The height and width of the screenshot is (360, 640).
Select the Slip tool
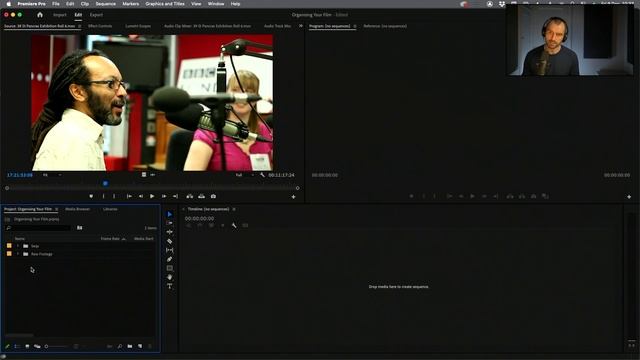click(x=170, y=250)
